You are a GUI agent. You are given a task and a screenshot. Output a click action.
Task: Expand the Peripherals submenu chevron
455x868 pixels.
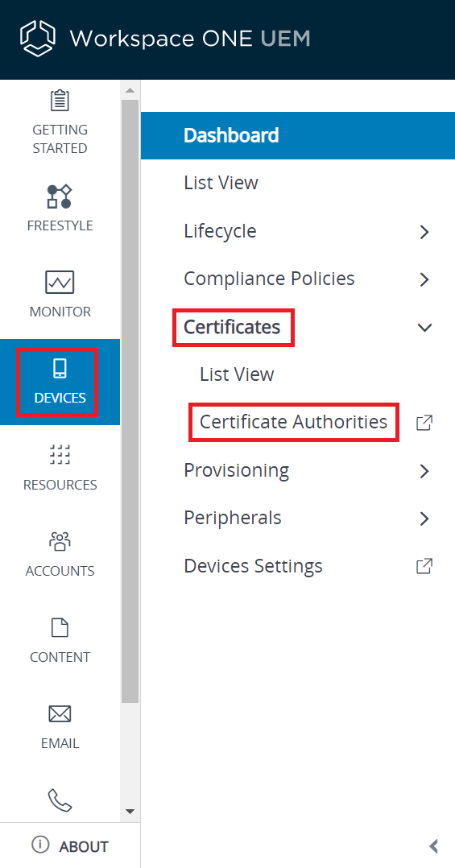424,519
